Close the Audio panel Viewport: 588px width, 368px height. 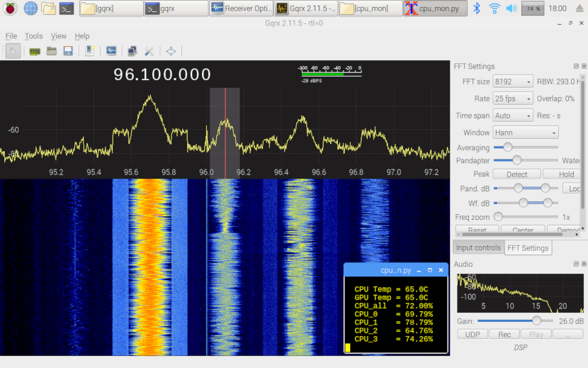pyautogui.click(x=584, y=264)
